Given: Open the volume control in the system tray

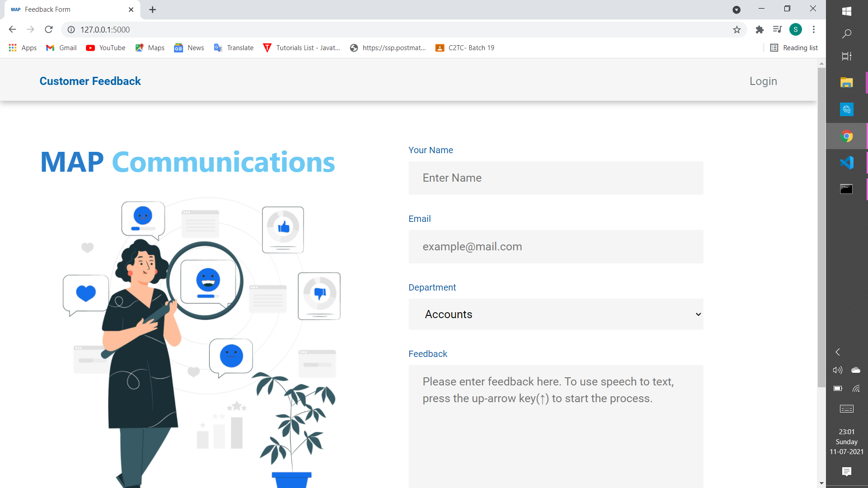Looking at the screenshot, I should point(837,370).
